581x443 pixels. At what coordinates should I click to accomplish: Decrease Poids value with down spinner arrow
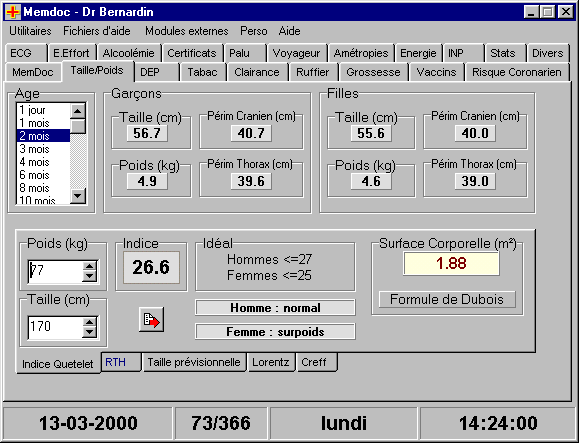point(89,277)
